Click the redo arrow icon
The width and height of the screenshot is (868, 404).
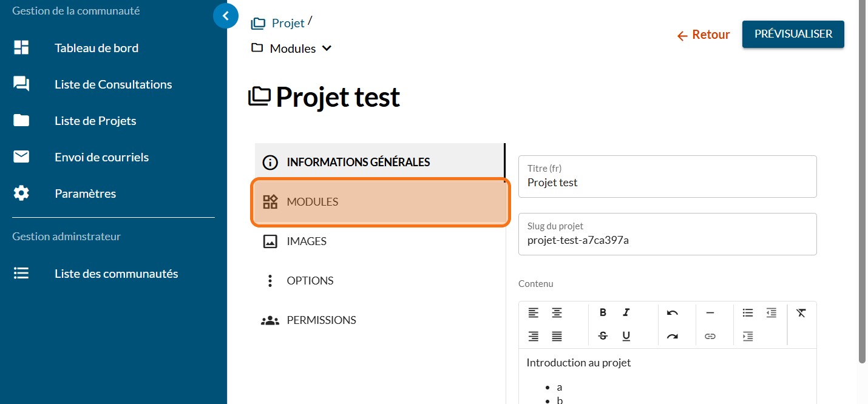pyautogui.click(x=672, y=335)
